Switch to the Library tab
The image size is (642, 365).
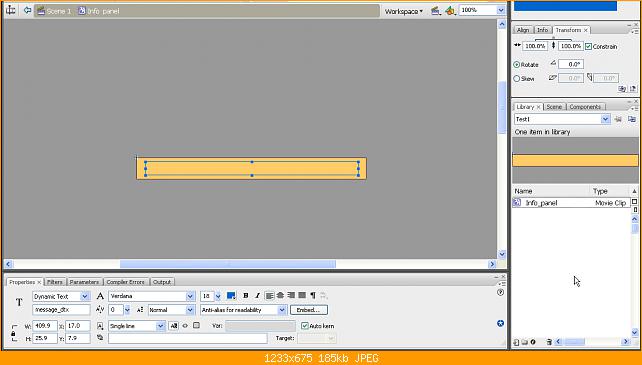(x=525, y=107)
